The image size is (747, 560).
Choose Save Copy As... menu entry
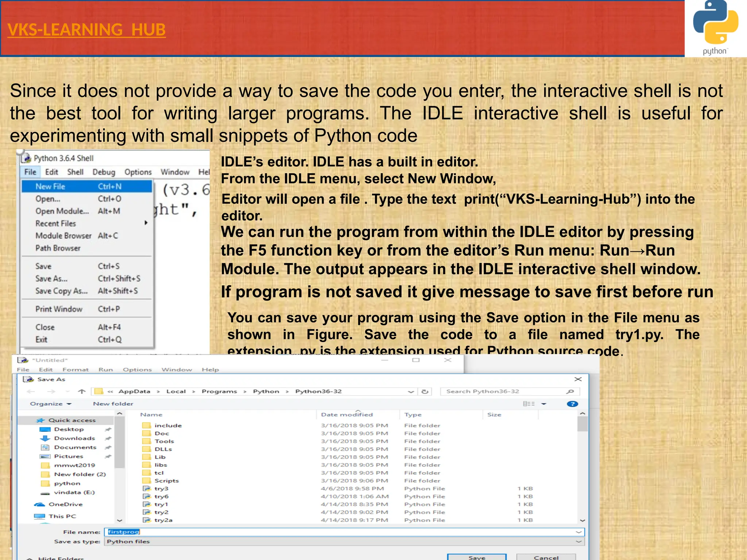click(x=87, y=291)
